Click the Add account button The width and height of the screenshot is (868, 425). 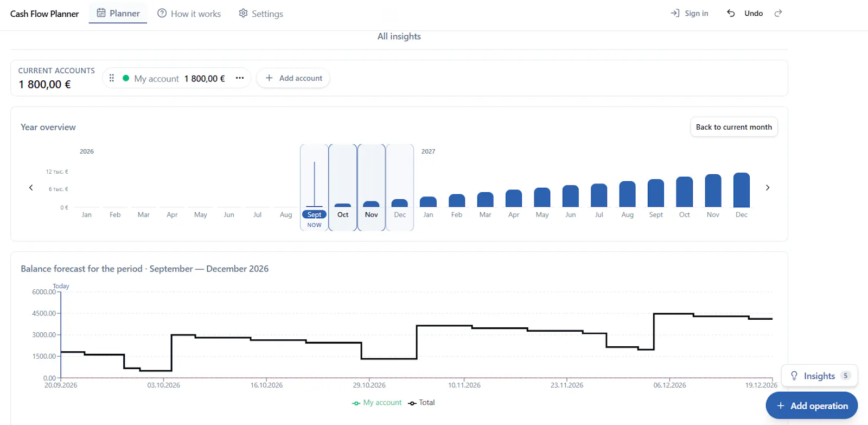coord(293,78)
